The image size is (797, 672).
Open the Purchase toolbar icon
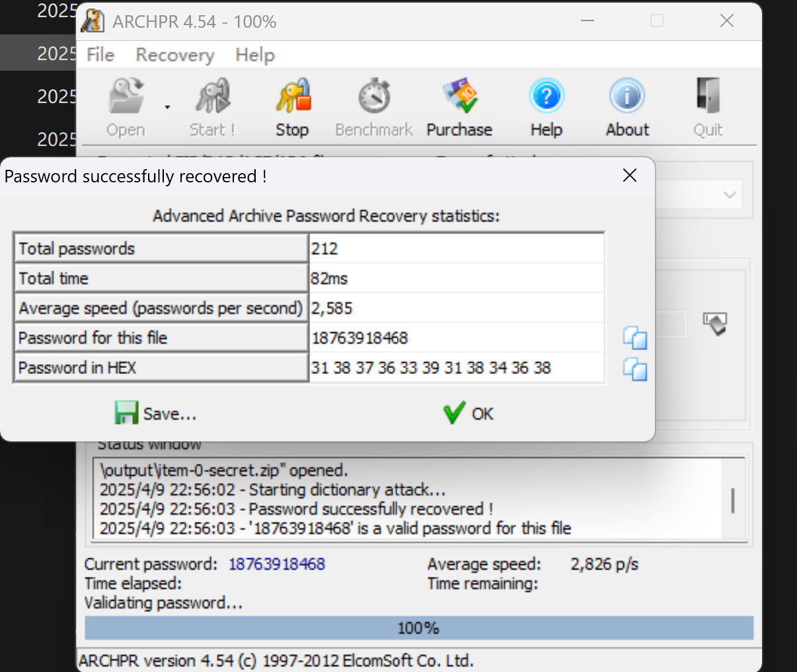[x=460, y=96]
